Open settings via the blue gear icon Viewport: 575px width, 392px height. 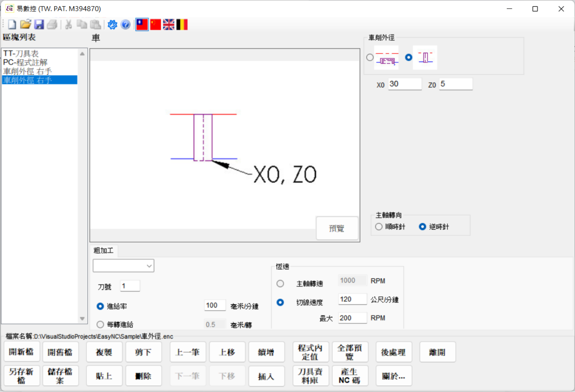point(112,24)
